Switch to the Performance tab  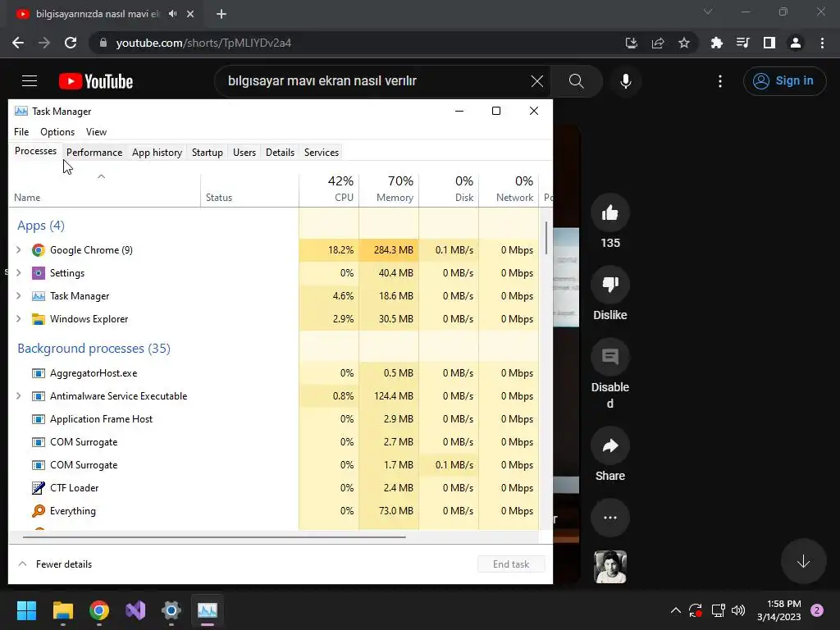tap(94, 153)
